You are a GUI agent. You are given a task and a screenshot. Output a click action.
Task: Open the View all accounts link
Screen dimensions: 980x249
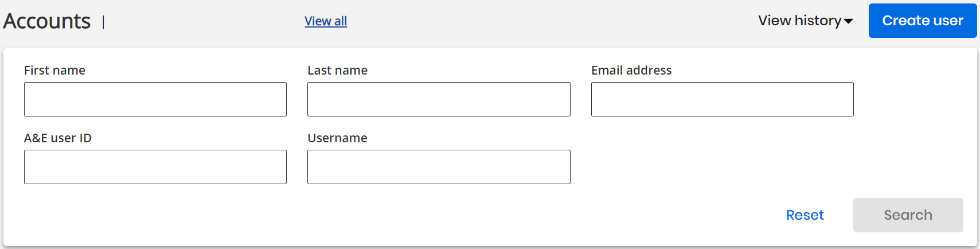[x=326, y=21]
